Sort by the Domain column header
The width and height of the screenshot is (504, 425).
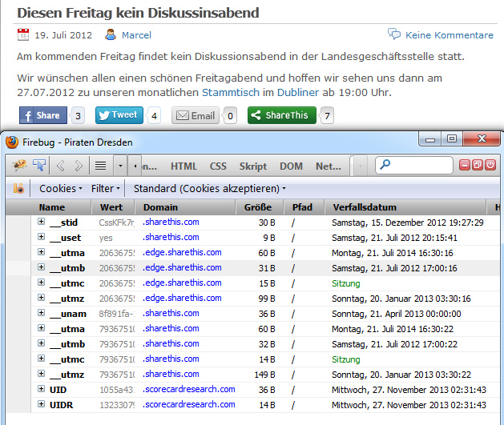(185, 207)
